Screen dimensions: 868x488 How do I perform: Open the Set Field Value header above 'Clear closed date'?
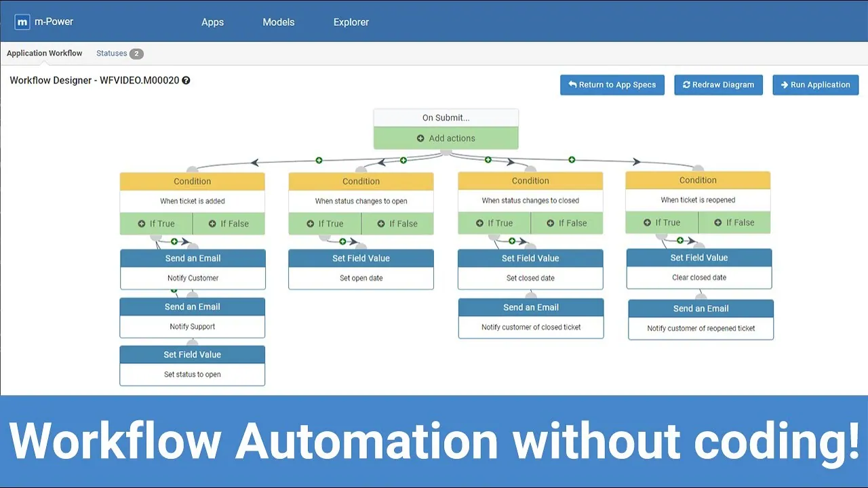tap(699, 258)
